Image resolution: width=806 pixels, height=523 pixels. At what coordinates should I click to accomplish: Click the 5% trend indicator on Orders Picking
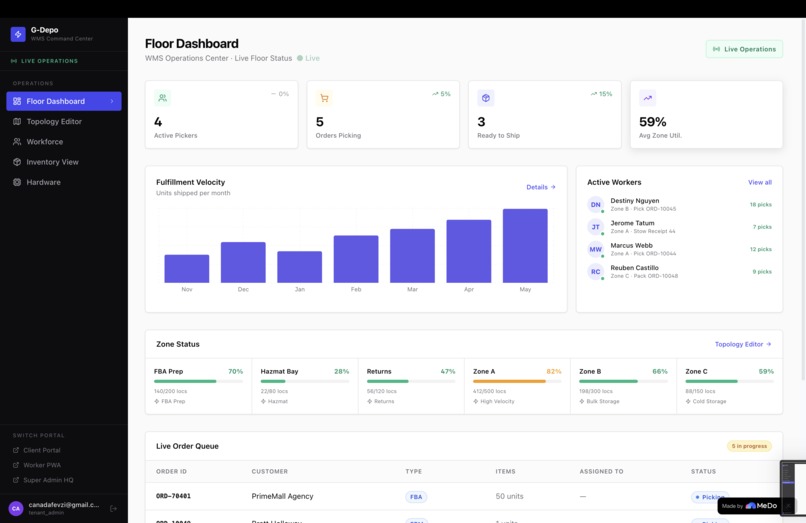(441, 94)
